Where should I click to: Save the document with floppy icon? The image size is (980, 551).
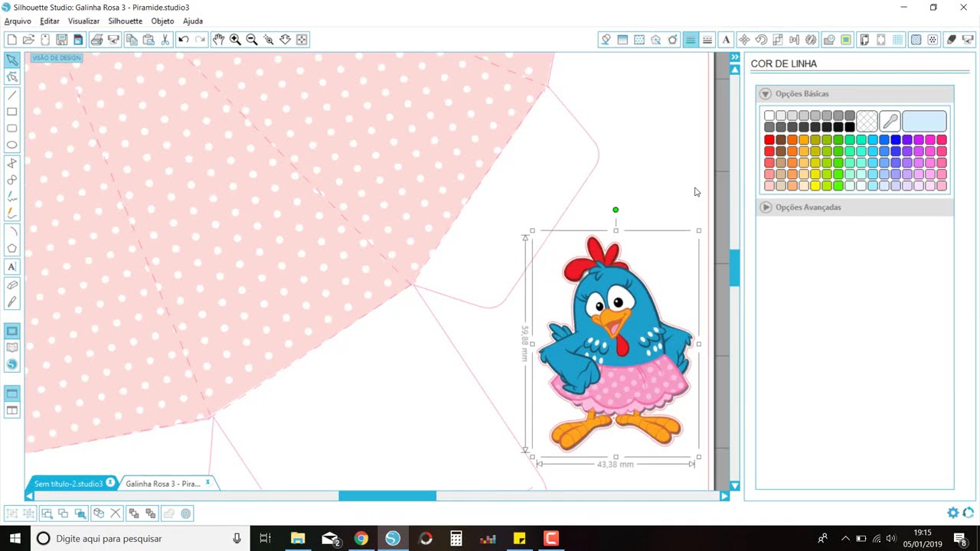click(x=62, y=39)
